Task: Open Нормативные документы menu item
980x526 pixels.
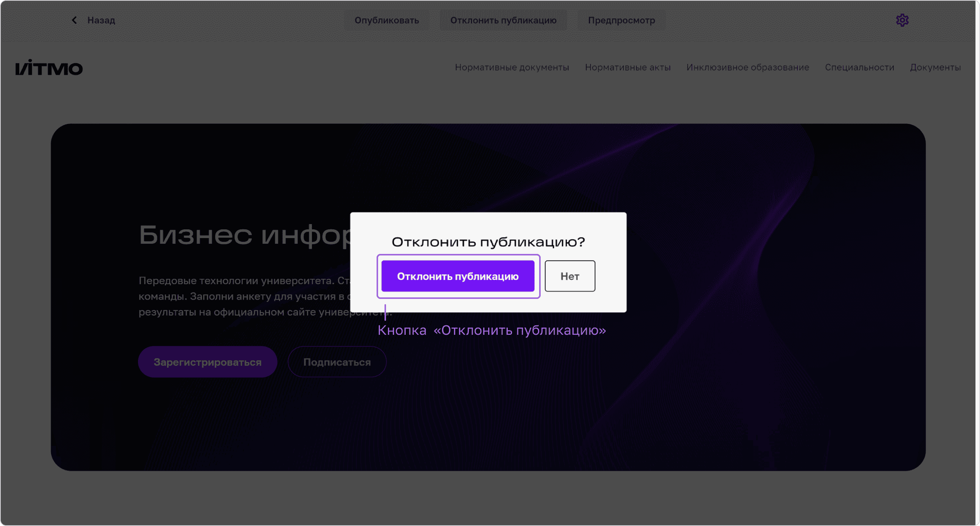Action: click(x=512, y=67)
